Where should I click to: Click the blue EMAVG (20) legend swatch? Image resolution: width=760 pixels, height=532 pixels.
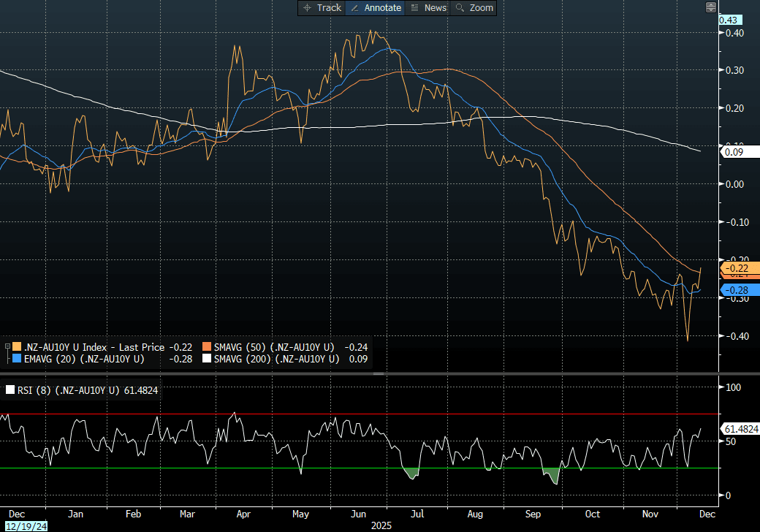point(18,359)
